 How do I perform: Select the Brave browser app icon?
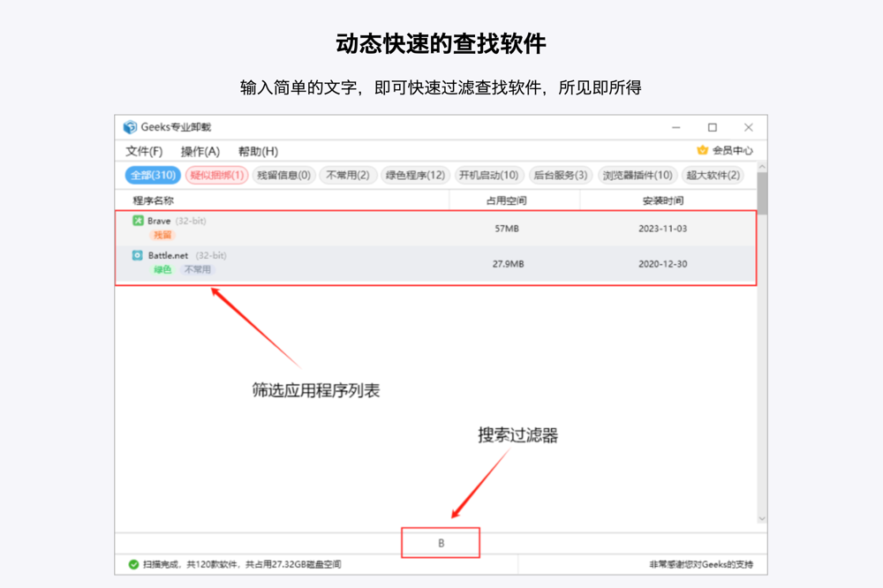[136, 220]
